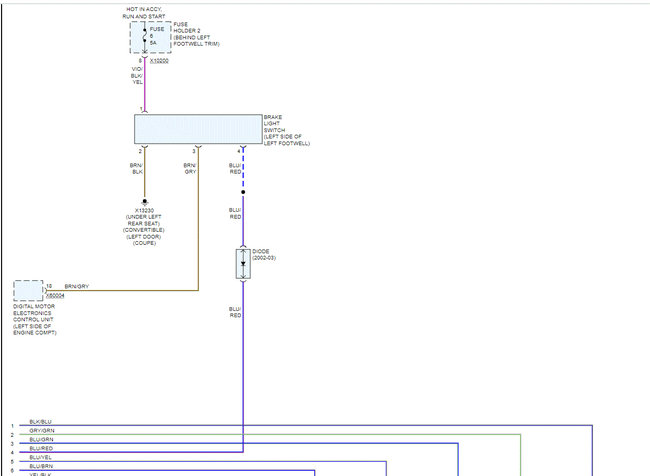Click the diode symbol on the BLU/RED wire
This screenshot has height=476, width=650.
pyautogui.click(x=243, y=264)
